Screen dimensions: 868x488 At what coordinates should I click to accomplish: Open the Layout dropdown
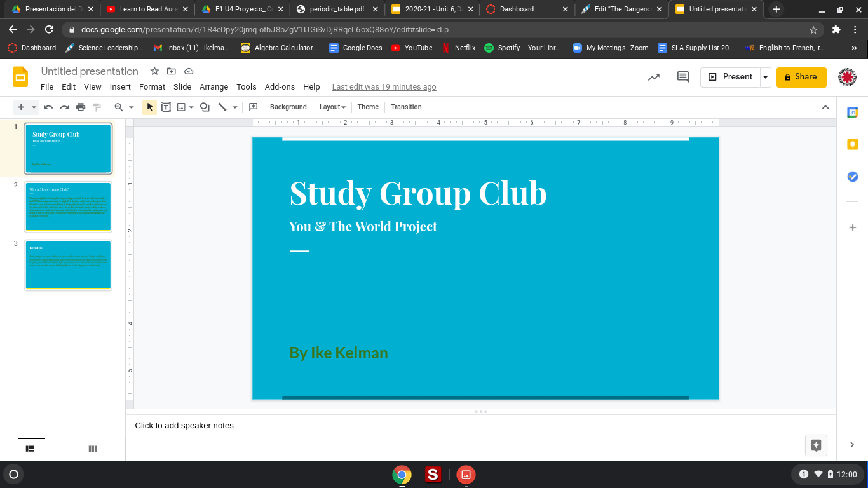click(x=332, y=107)
